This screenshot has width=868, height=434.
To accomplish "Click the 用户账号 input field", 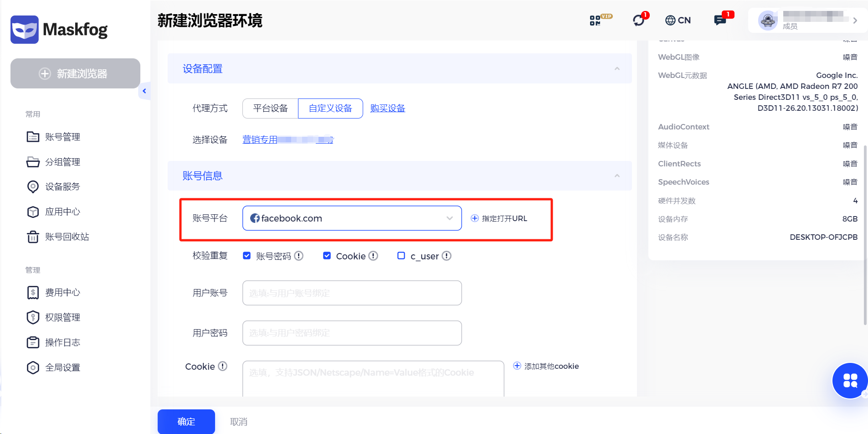I will pos(352,293).
